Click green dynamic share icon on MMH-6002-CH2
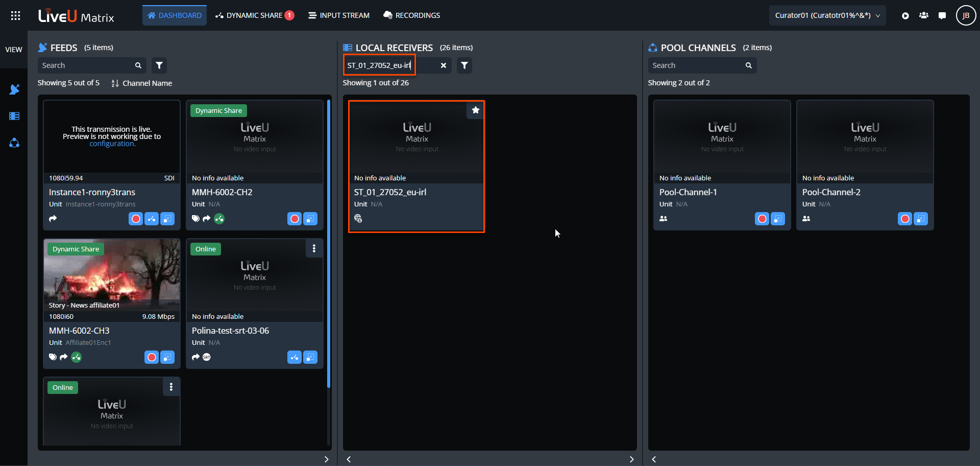The image size is (980, 466). click(x=219, y=219)
